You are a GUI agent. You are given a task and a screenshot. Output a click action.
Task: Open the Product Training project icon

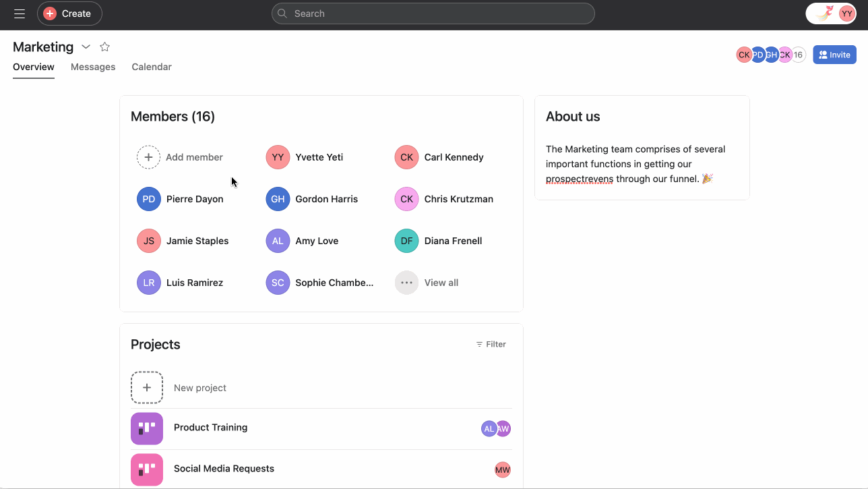[147, 428]
